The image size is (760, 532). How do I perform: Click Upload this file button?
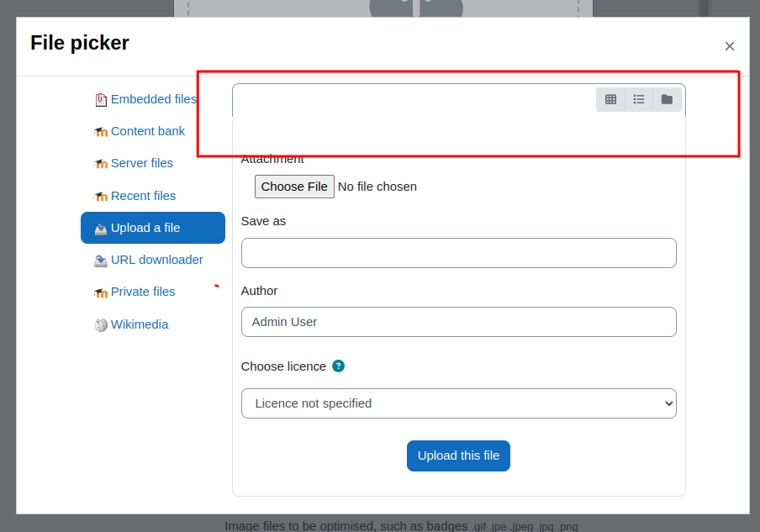(458, 456)
